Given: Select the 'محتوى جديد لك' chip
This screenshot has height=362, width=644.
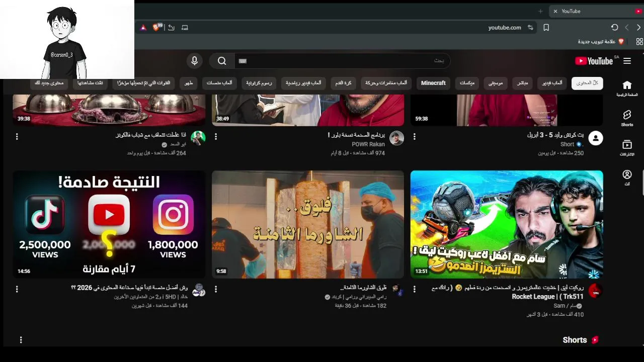Looking at the screenshot, I should pos(49,83).
